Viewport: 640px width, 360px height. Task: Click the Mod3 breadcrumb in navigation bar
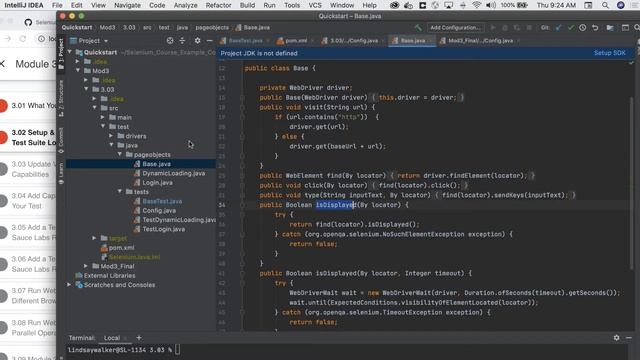coord(107,28)
